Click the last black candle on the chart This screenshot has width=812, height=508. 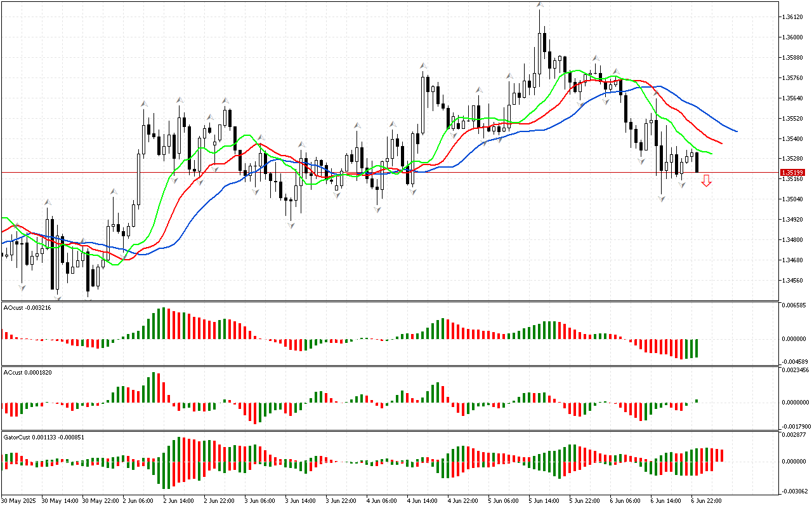[697, 162]
